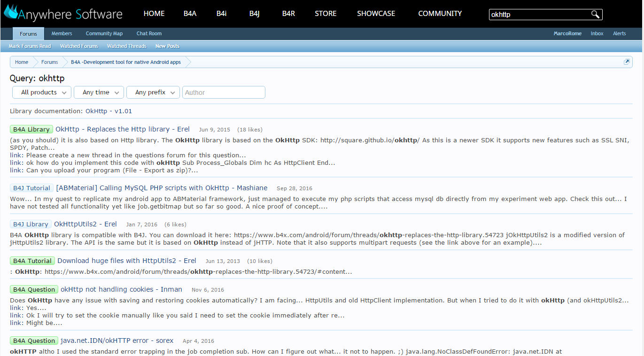Open Watched Forums link
The height and width of the screenshot is (356, 644).
point(79,46)
